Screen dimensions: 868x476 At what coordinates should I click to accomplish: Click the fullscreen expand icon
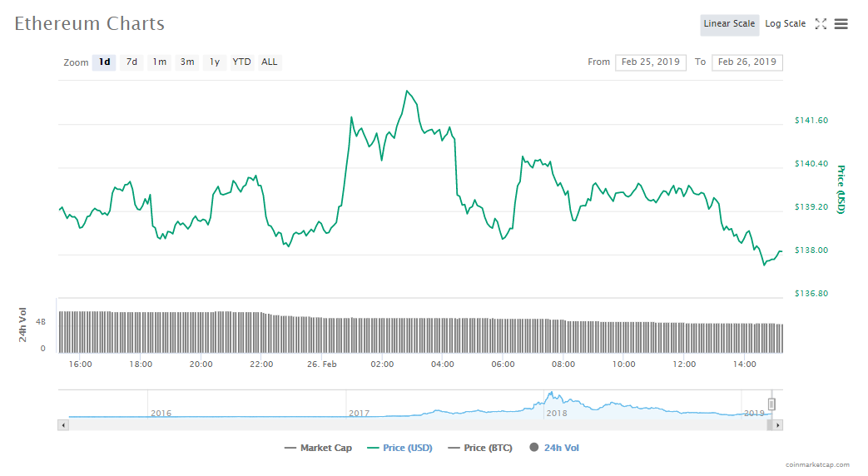[821, 24]
